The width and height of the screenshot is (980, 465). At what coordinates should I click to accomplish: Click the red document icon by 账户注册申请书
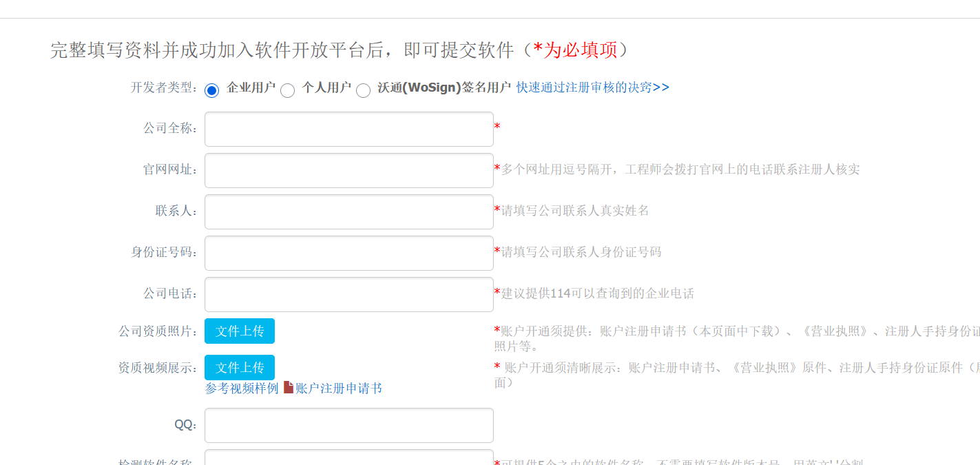[289, 387]
